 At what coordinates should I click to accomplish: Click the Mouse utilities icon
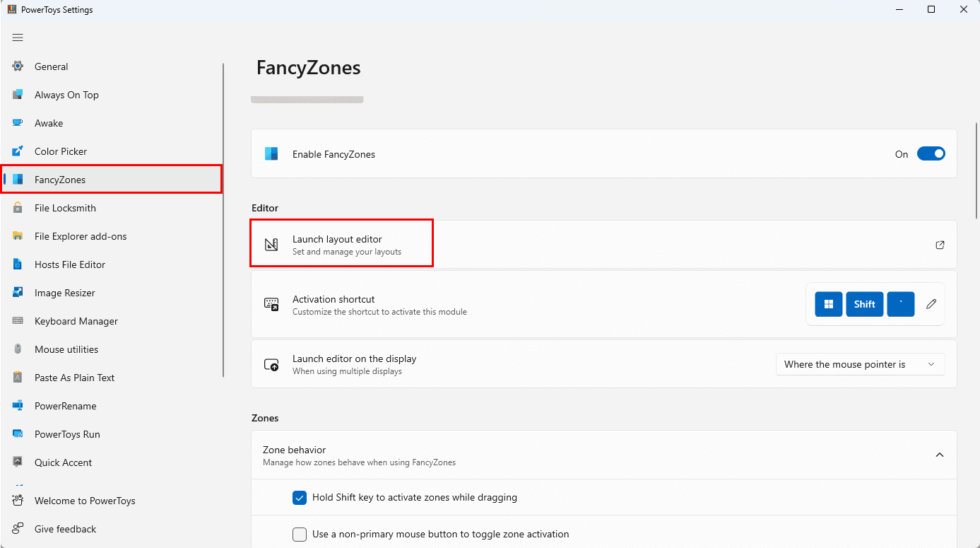[x=18, y=349]
